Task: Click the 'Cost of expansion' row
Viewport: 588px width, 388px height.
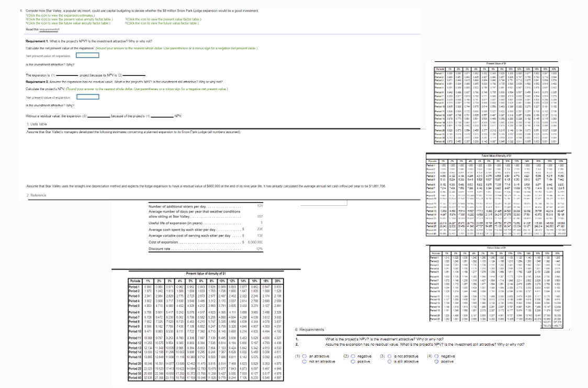Action: point(206,242)
